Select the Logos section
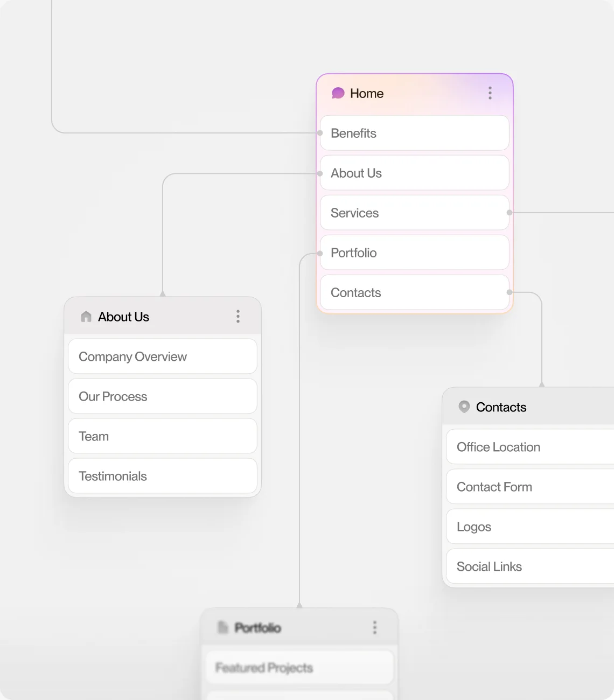Screen dimensions: 614x700 pos(531,527)
